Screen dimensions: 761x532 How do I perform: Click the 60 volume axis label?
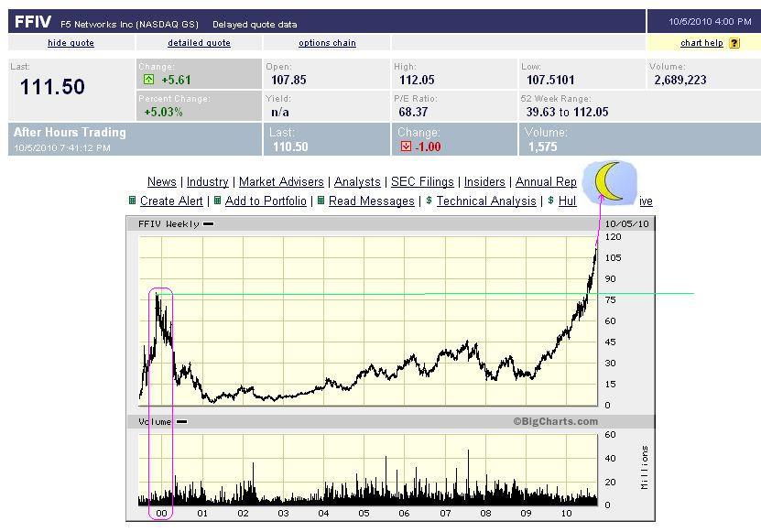point(610,434)
